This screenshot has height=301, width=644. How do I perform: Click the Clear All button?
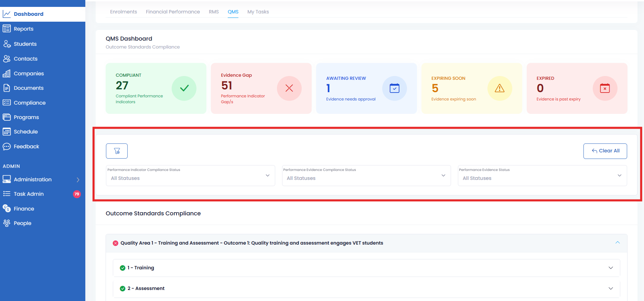coord(605,151)
